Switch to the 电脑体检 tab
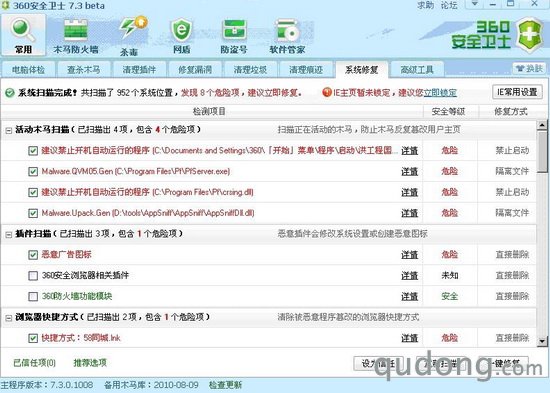This screenshot has height=393, width=550. (x=28, y=69)
